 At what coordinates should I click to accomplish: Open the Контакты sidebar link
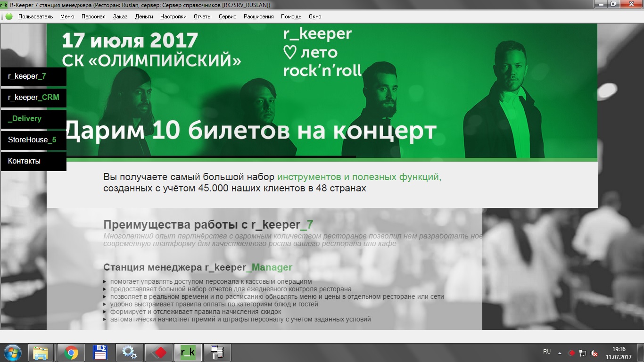tap(33, 161)
